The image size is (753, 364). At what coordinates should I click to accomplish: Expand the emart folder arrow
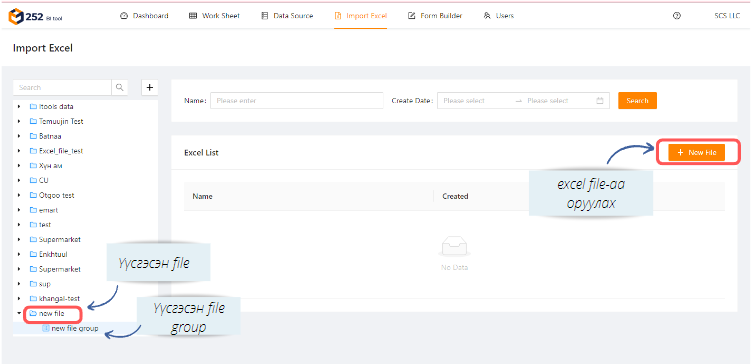(x=19, y=210)
